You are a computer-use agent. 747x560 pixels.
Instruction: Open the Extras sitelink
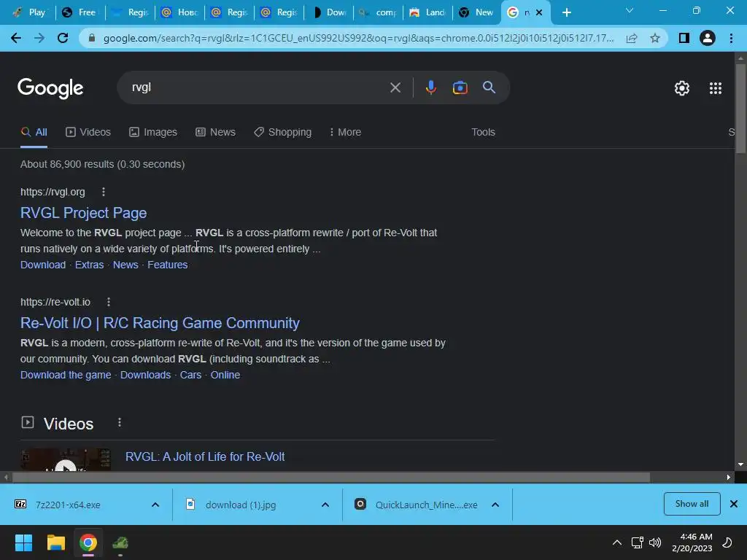89,265
